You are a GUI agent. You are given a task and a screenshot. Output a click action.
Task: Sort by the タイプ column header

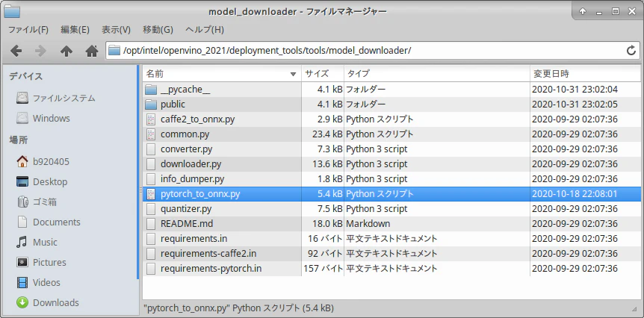(x=437, y=74)
